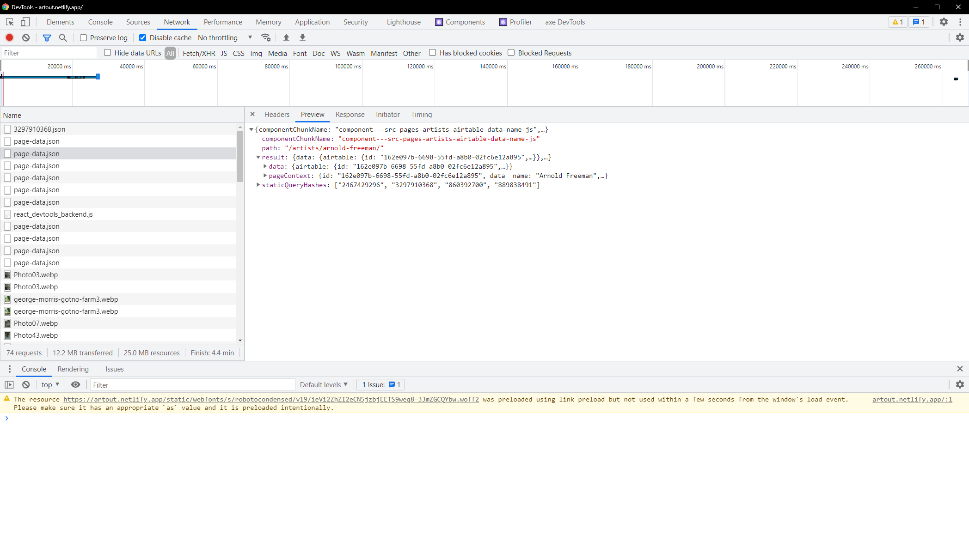This screenshot has height=560, width=969.
Task: Open artout.netlify.app/:1 source link
Action: click(912, 399)
